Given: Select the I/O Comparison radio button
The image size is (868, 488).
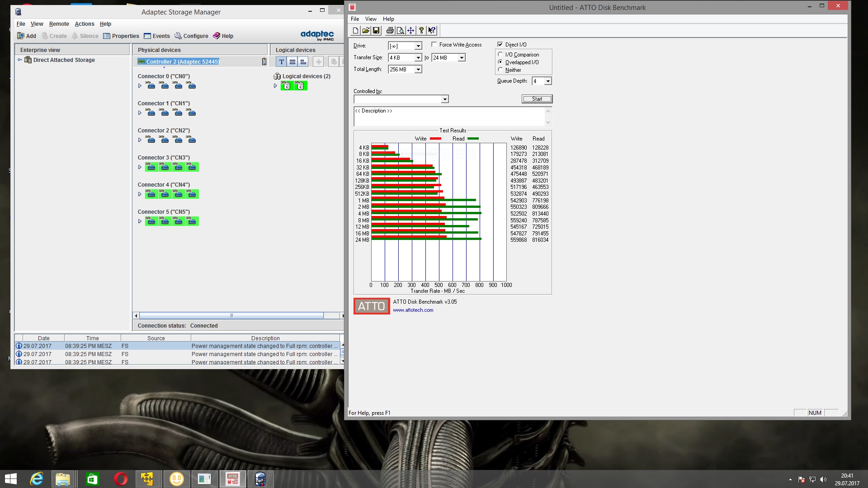Looking at the screenshot, I should [x=500, y=55].
